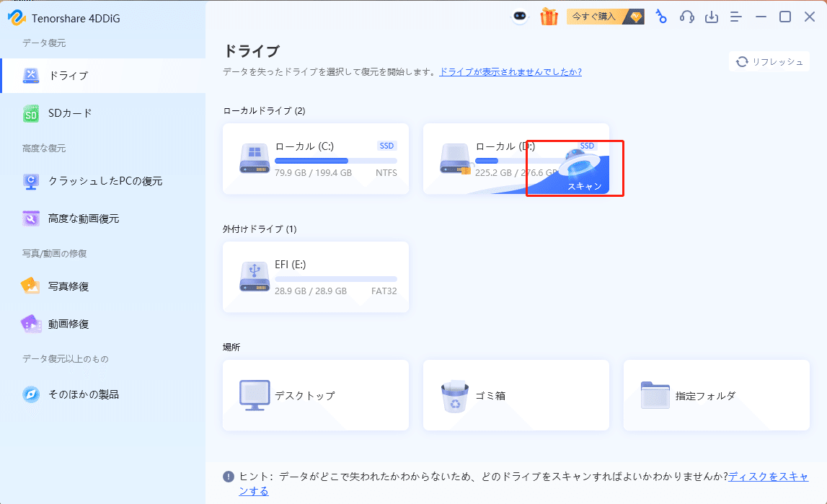827x504 pixels.
Task: Click the photo repair icon
Action: [30, 286]
